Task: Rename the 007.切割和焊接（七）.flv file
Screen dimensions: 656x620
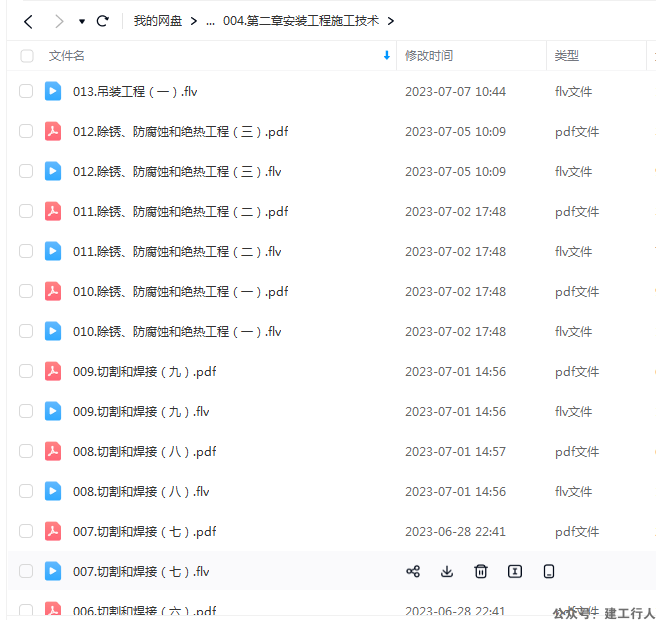Action: tap(515, 571)
